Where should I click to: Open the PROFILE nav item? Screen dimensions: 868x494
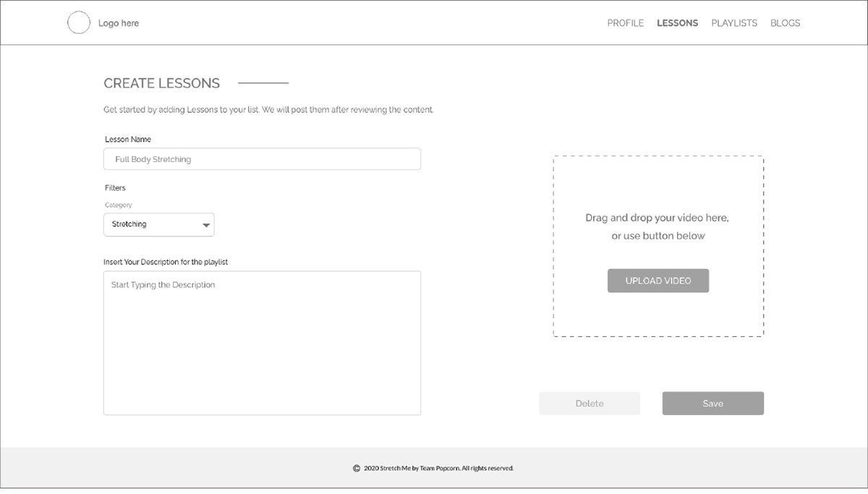coord(626,23)
